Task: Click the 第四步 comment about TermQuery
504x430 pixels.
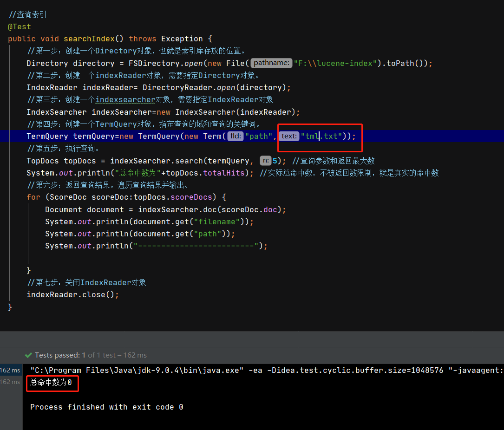Action: (144, 124)
